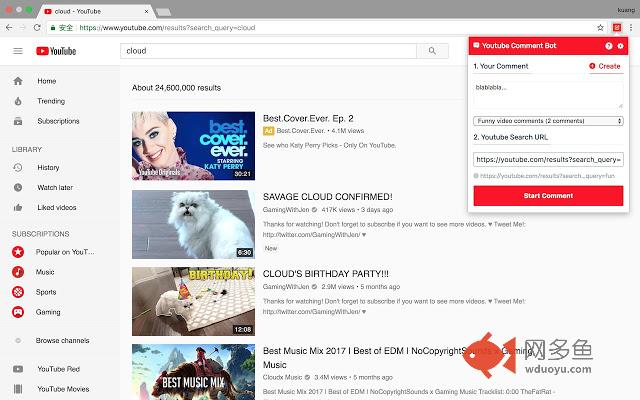Open the CLOUD'S BIRTHDAY PARTY!!! video title

[x=326, y=274]
